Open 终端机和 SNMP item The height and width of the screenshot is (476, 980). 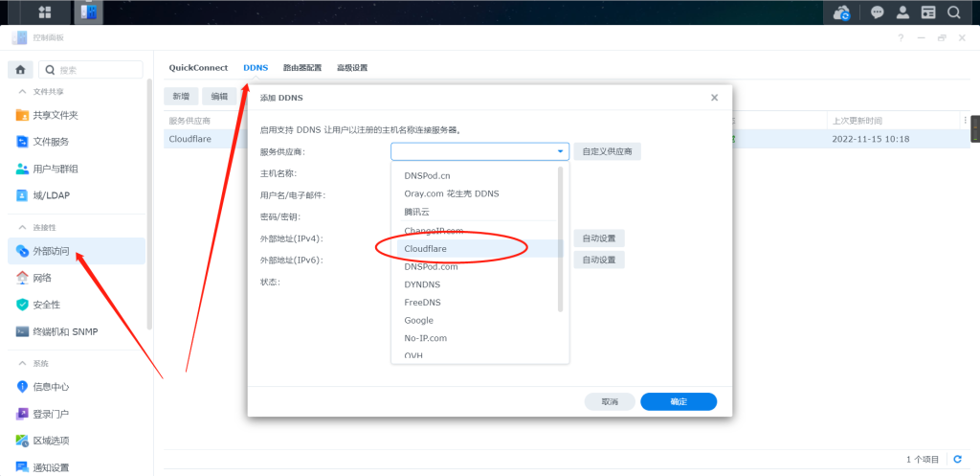pos(77,331)
